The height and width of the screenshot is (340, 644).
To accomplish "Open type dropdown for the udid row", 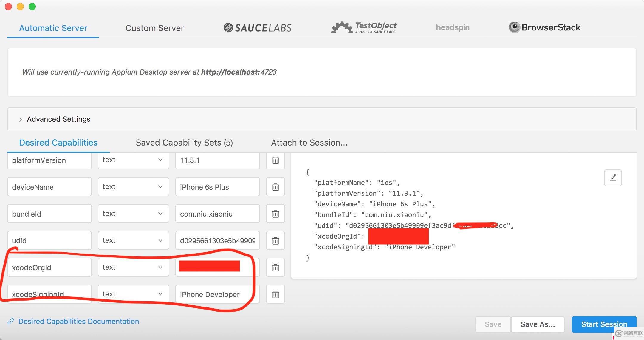I will point(133,240).
